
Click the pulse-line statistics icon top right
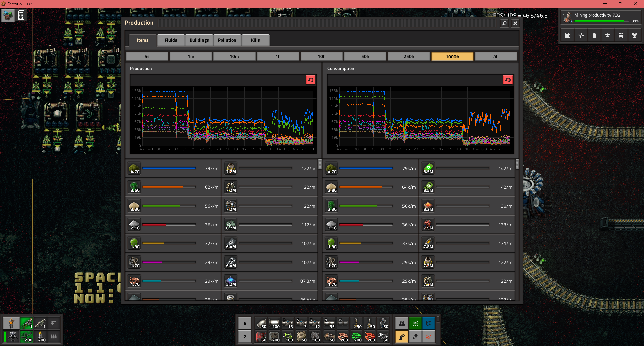tap(581, 35)
